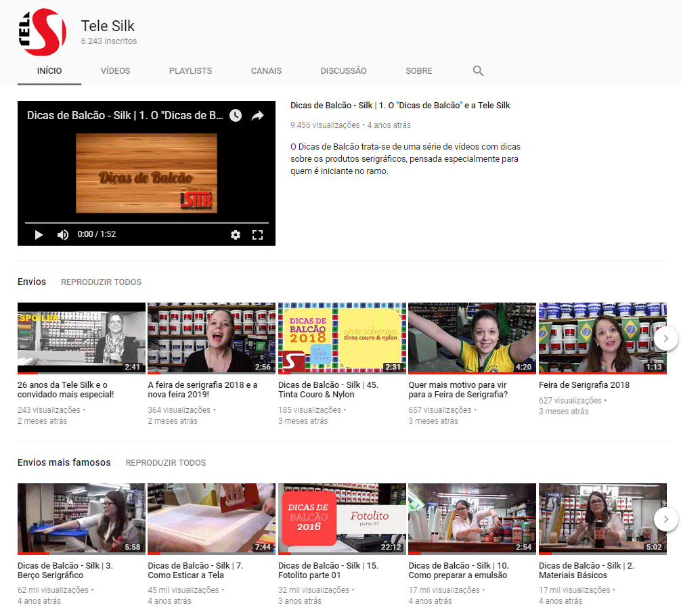Open the Feira de Serigrafia 2018 thumbnail
681x616 pixels.
[x=602, y=338]
